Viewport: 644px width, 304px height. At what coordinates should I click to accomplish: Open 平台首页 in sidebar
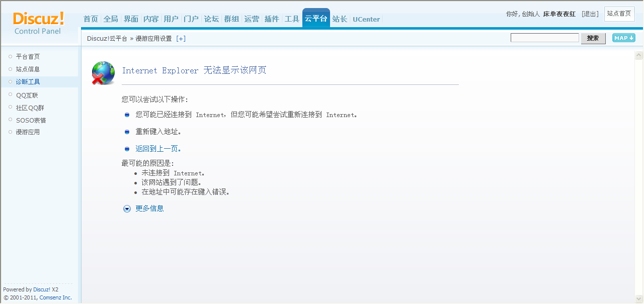tap(28, 57)
